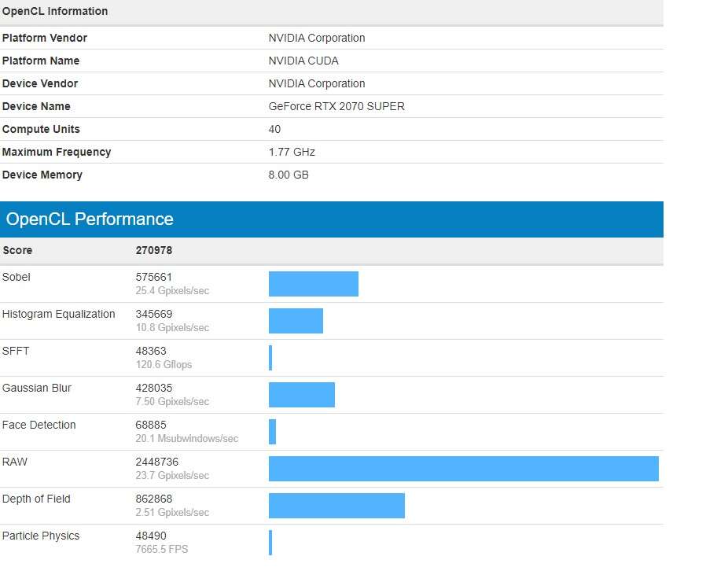This screenshot has height=571, width=728.
Task: Click the small Face Detection result bar
Action: pos(272,432)
